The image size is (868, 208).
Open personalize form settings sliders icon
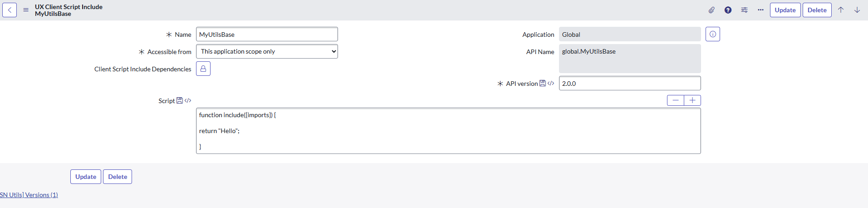point(744,10)
